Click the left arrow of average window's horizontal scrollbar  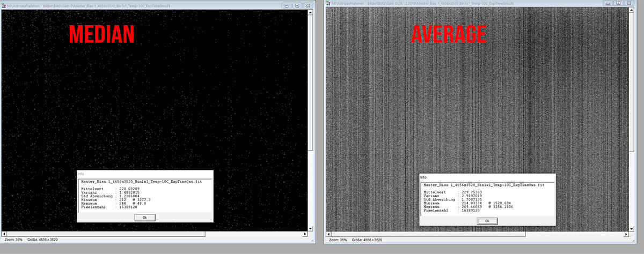[328, 234]
